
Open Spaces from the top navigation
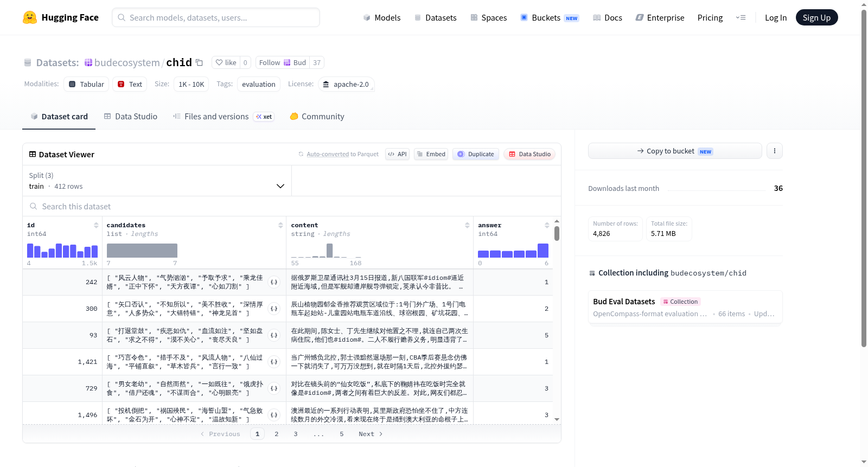(488, 17)
